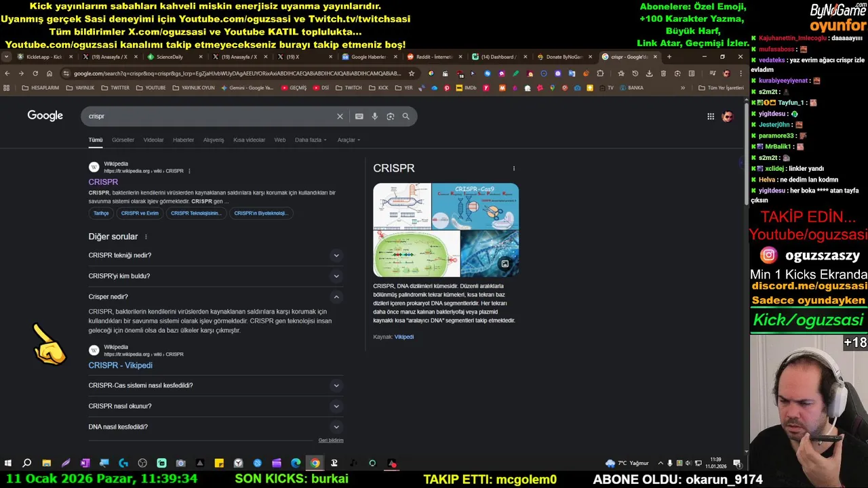Switch to Kısa videolar tab
This screenshot has height=488, width=868.
click(249, 140)
